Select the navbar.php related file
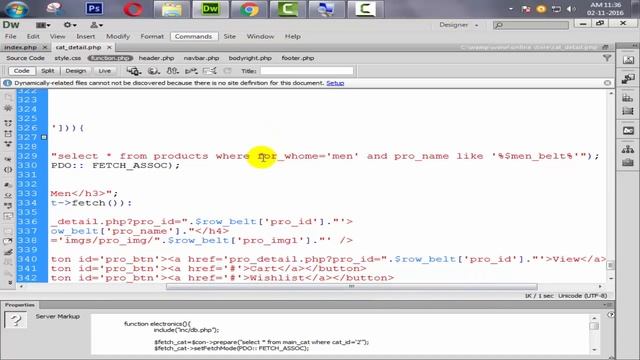This screenshot has width=640, height=360. tap(201, 58)
